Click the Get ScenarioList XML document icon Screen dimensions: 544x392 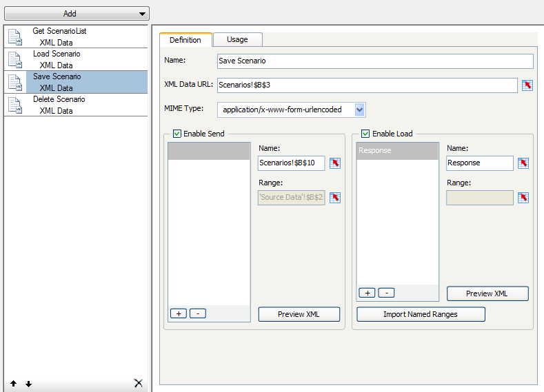pos(15,37)
